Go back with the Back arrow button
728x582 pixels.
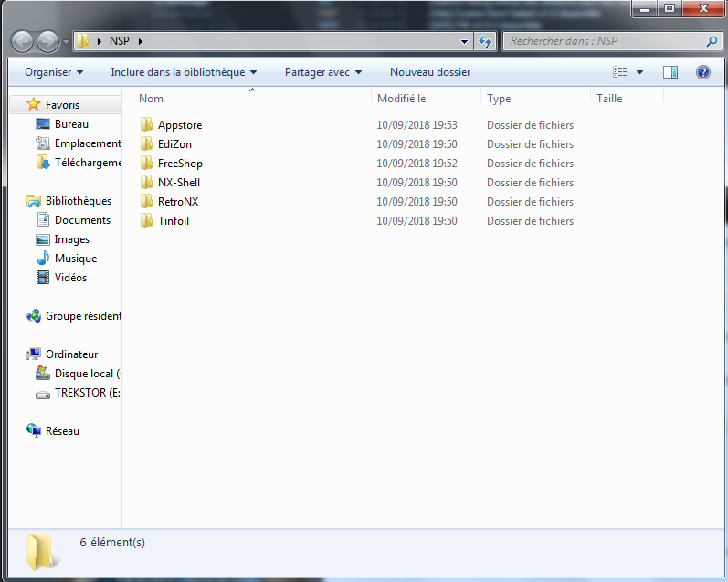click(x=22, y=42)
